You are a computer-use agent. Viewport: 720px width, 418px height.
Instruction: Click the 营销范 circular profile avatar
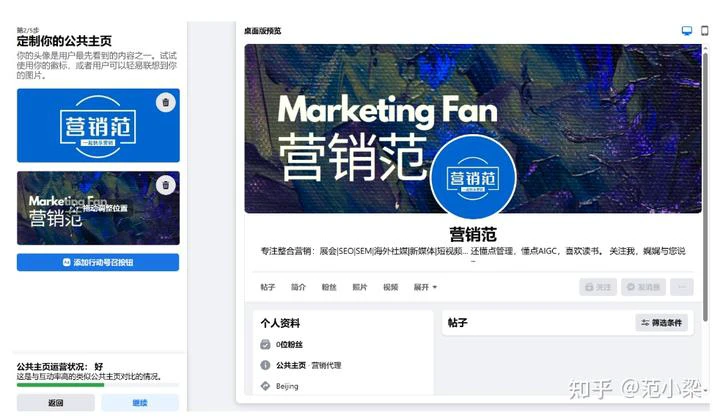(473, 178)
